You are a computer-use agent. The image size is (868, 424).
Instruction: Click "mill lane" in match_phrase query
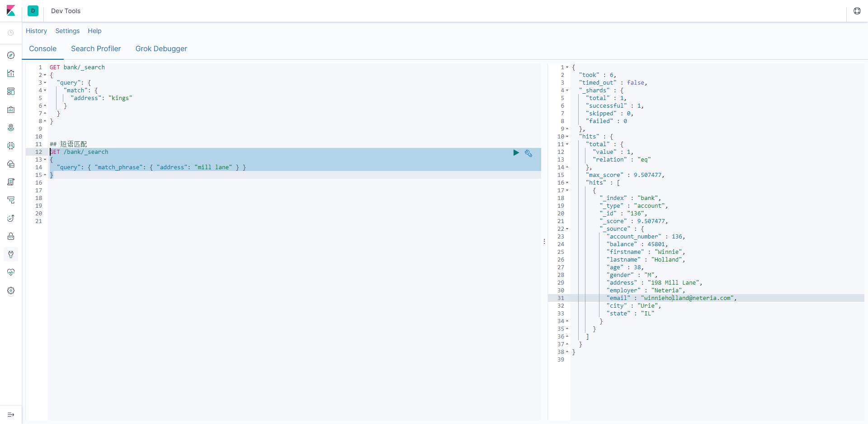click(213, 167)
